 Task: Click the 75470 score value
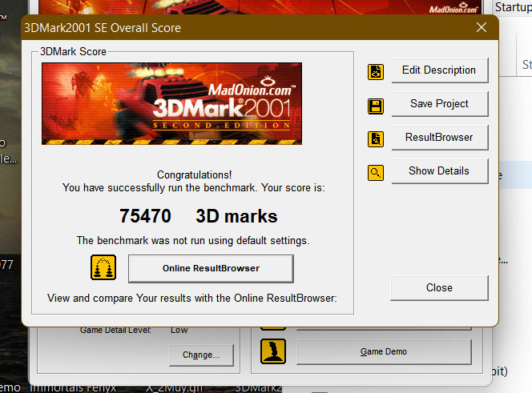pyautogui.click(x=145, y=216)
